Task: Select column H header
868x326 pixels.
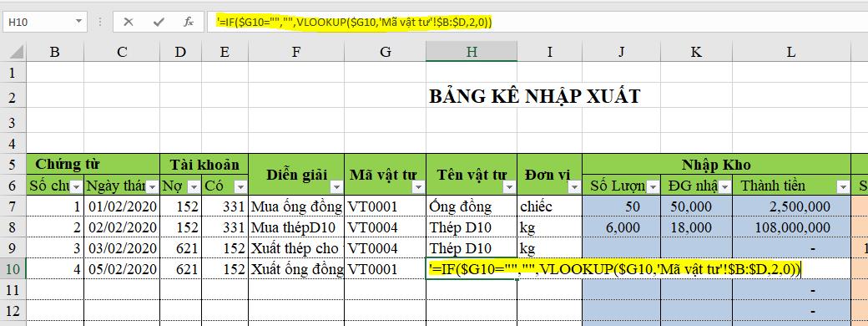Action: coord(472,52)
